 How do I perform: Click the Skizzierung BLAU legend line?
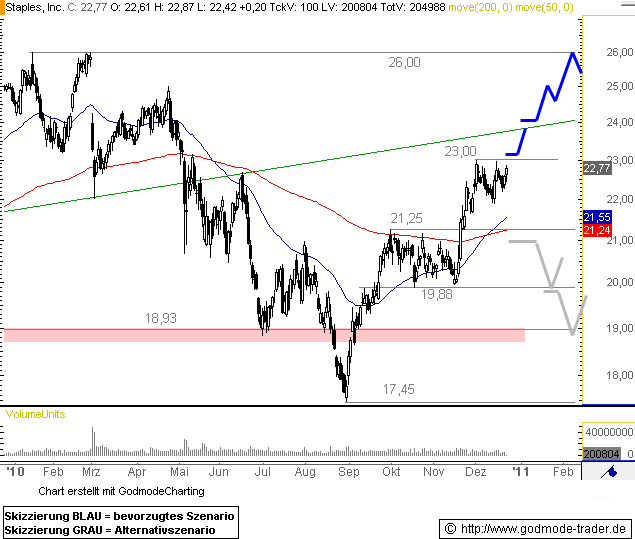119,516
